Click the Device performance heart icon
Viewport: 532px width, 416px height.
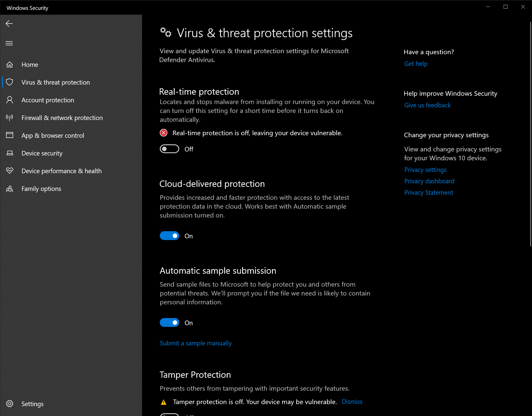(10, 171)
